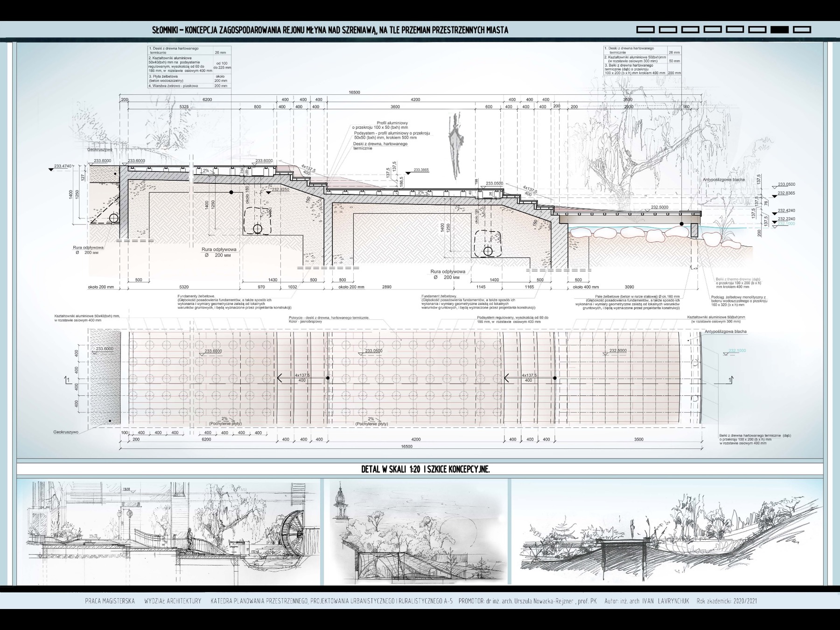840x630 pixels.
Task: Click the board title starting with SŁOMNIKI
Action: click(330, 30)
